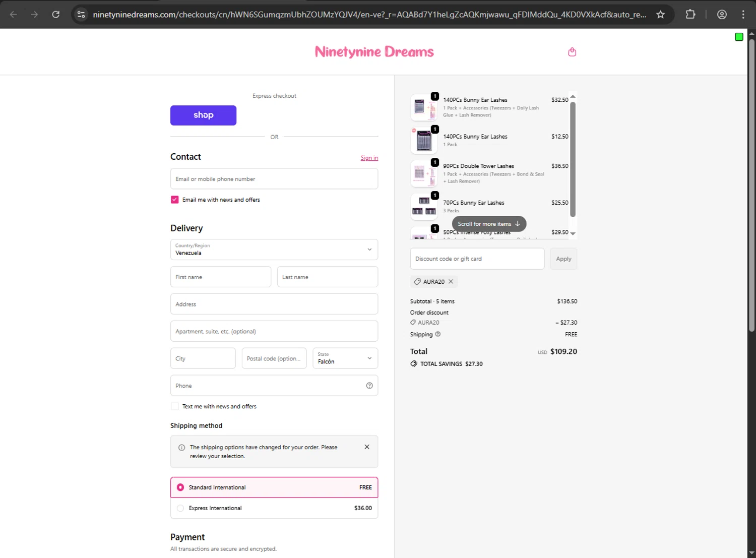Click the browser address bar URL

[369, 15]
